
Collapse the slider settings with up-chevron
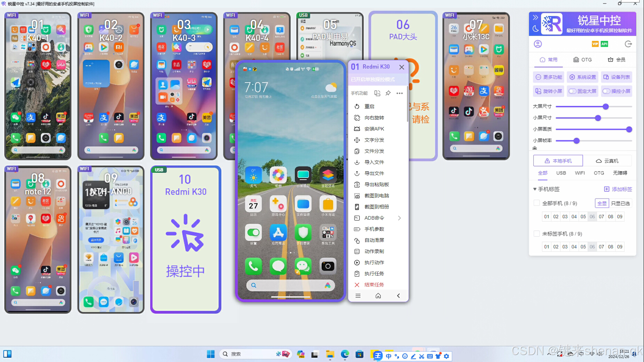535,148
